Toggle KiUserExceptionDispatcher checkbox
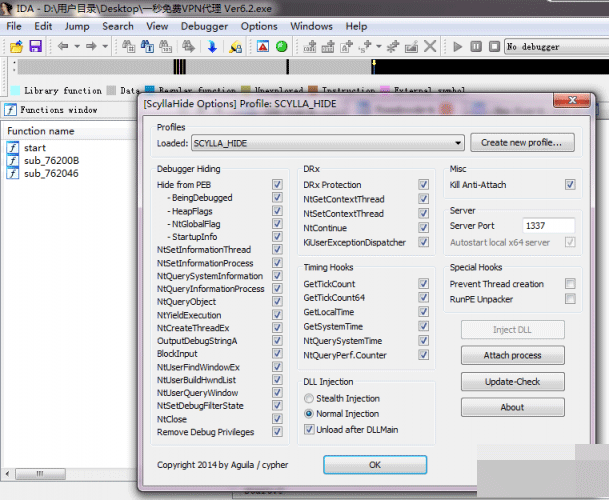The width and height of the screenshot is (609, 500). 423,242
